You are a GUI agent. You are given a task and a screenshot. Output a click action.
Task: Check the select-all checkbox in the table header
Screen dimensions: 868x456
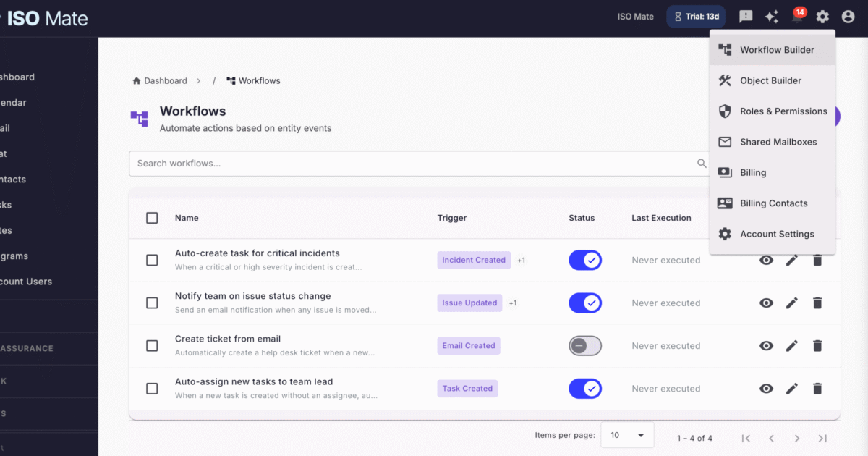(x=152, y=217)
